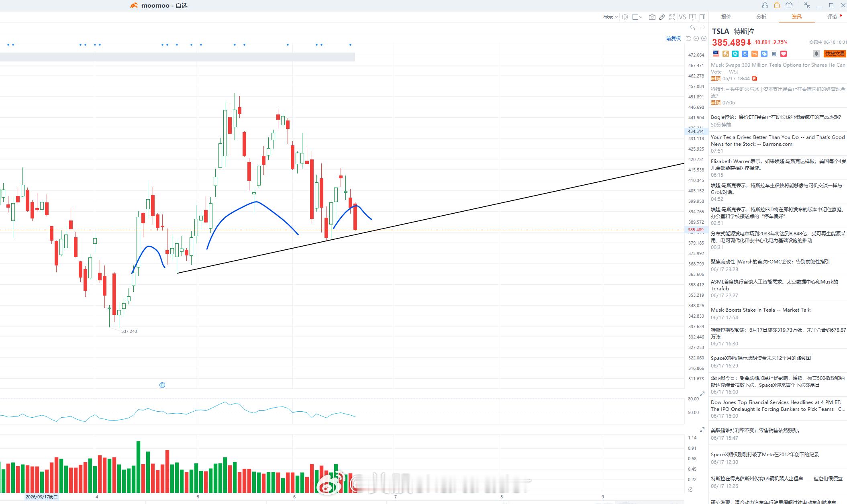Click the 亿 volume unit label
The height and width of the screenshot is (504, 847).
(690, 490)
